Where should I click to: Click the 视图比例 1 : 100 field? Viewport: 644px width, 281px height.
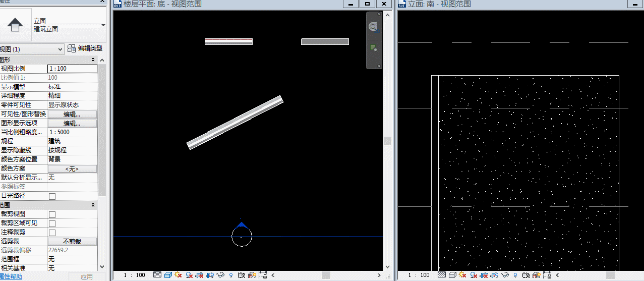click(x=72, y=69)
